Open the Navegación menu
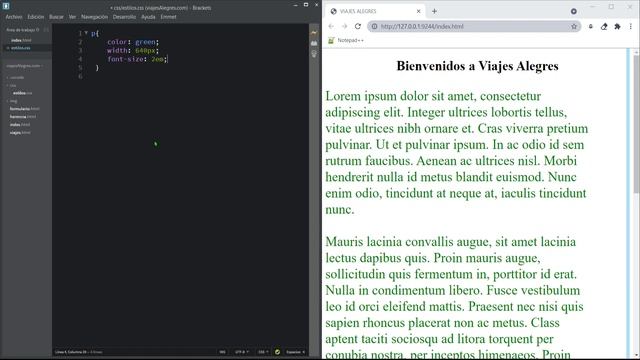The width and height of the screenshot is (640, 360). 94,17
